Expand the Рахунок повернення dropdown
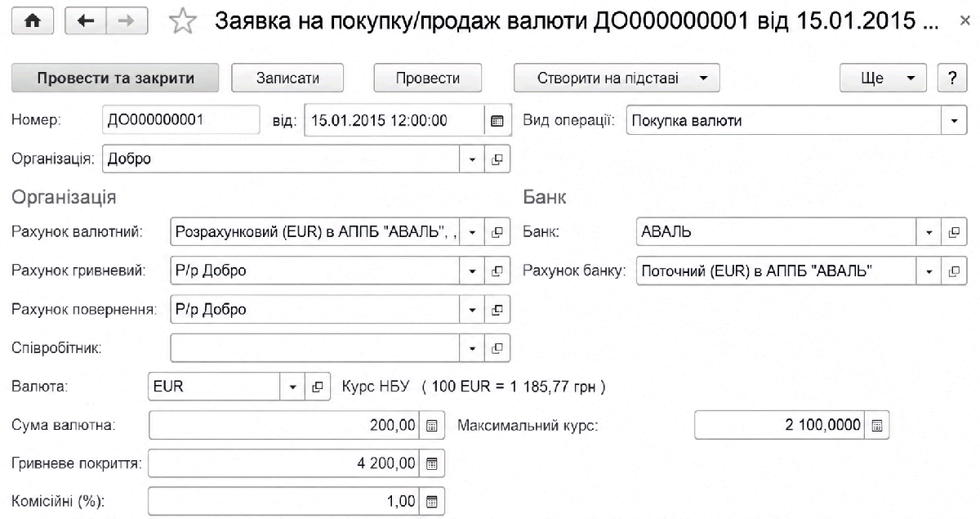The image size is (980, 519). coord(472,310)
